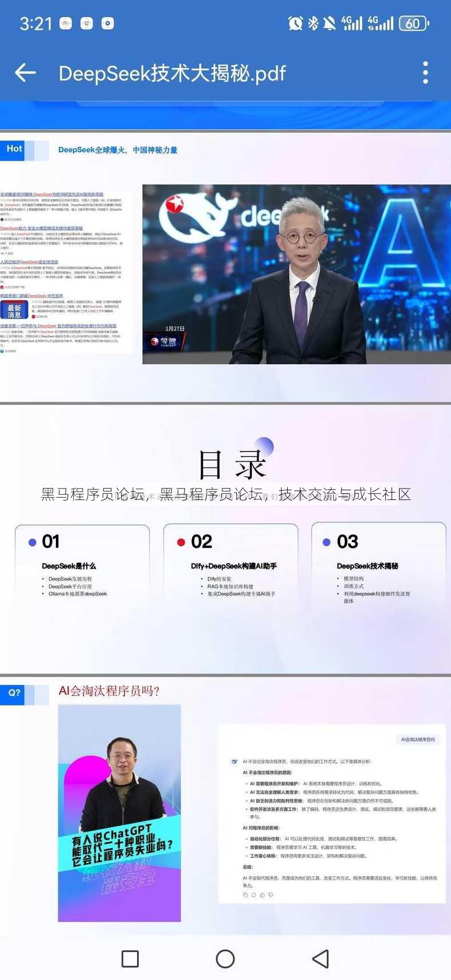451x980 pixels.
Task: Tap the 训练方式 bullet
Action: (x=353, y=586)
